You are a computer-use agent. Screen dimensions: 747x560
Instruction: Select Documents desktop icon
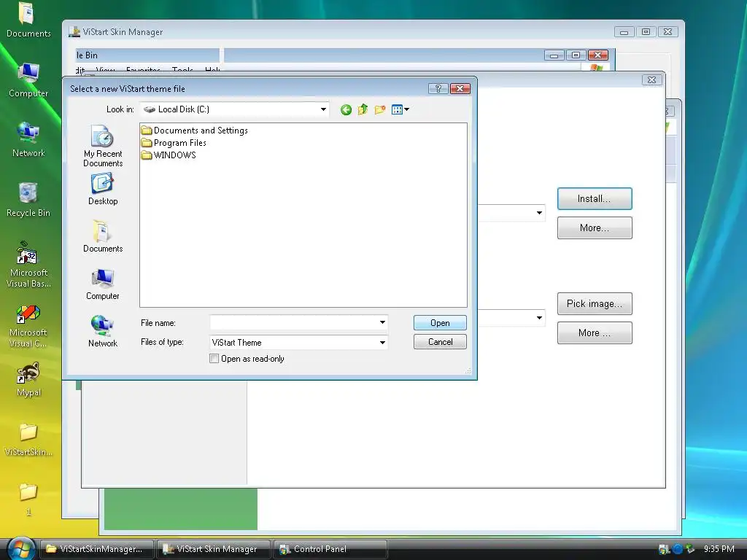click(x=28, y=20)
